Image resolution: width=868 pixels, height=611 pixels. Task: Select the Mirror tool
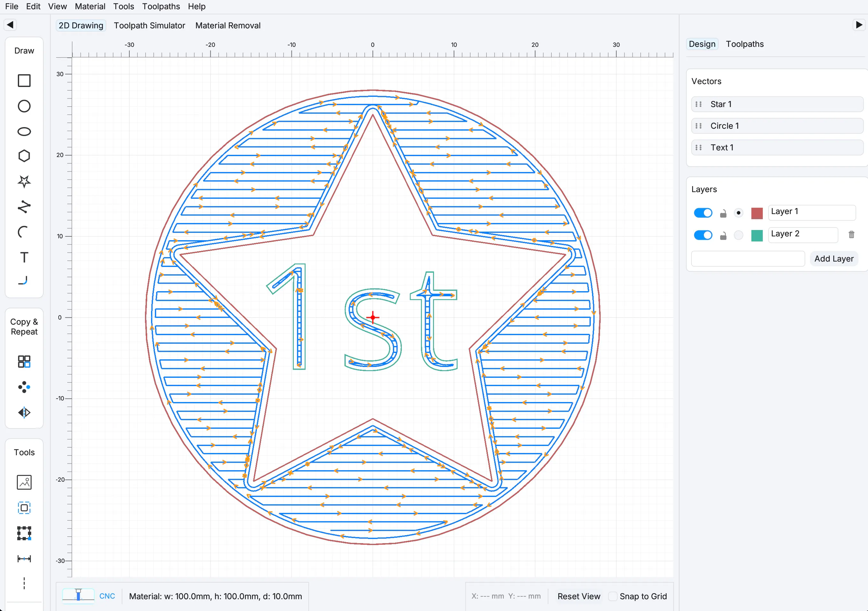click(x=24, y=413)
